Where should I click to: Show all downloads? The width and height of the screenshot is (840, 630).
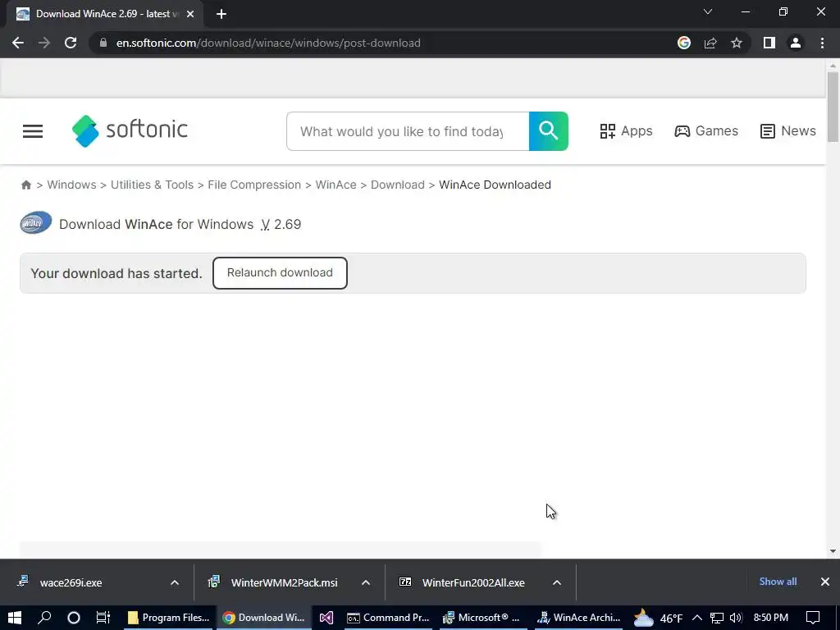[x=778, y=582]
